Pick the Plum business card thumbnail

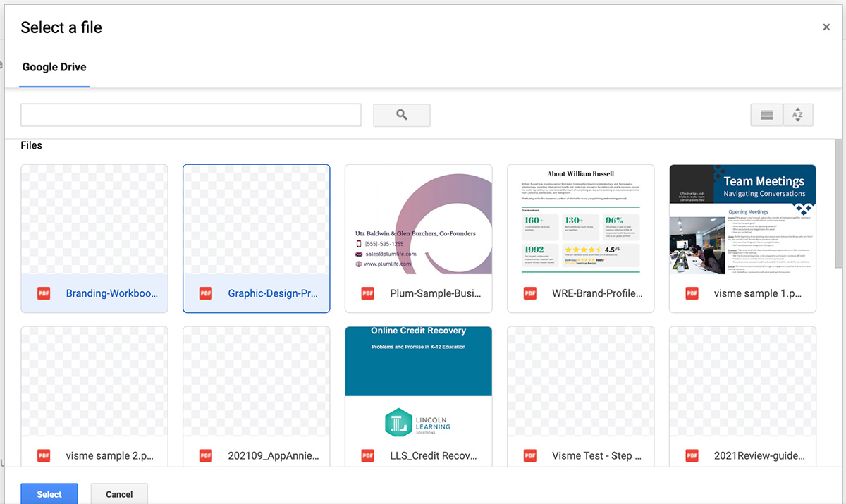click(418, 219)
